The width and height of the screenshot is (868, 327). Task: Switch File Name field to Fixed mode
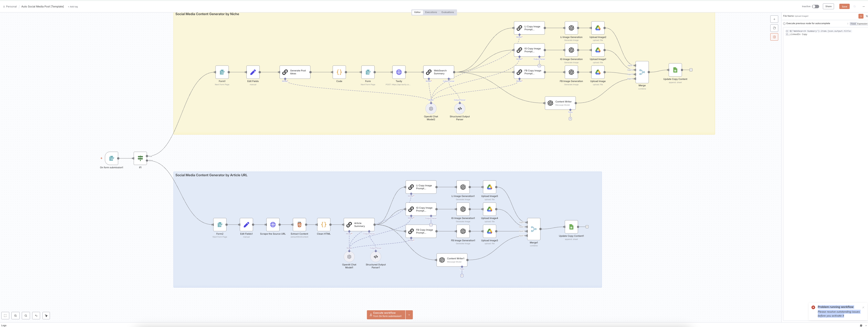(x=853, y=24)
